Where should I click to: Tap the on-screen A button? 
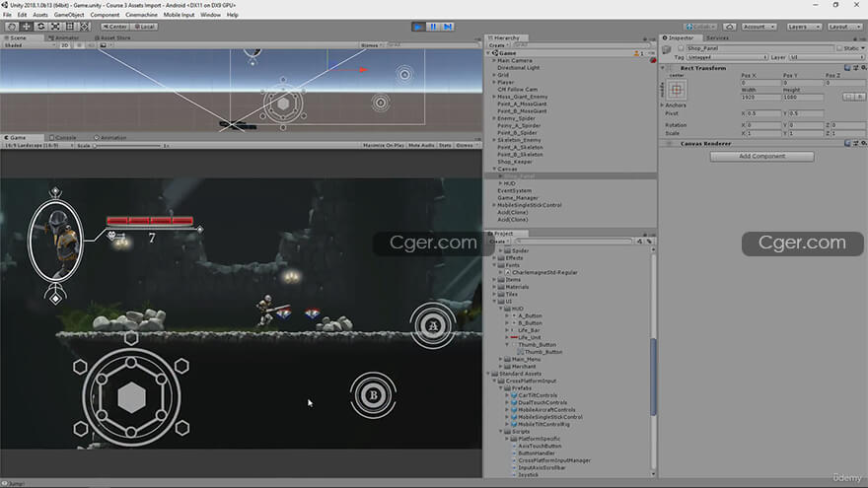433,325
